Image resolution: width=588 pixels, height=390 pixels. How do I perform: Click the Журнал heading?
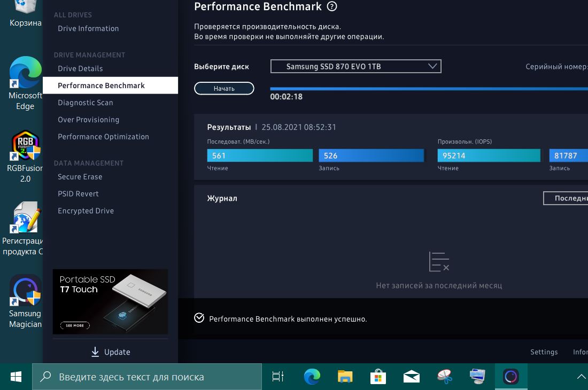[222, 198]
